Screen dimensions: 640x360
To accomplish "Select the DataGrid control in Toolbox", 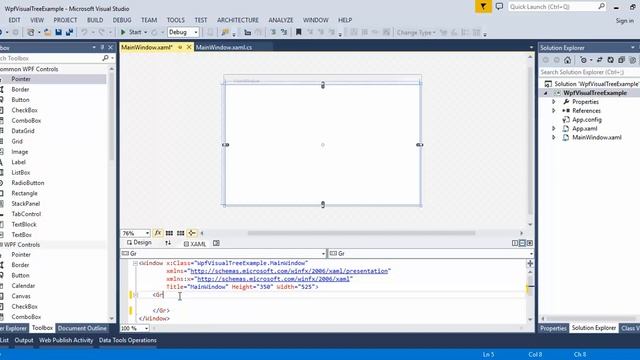I will coord(23,131).
